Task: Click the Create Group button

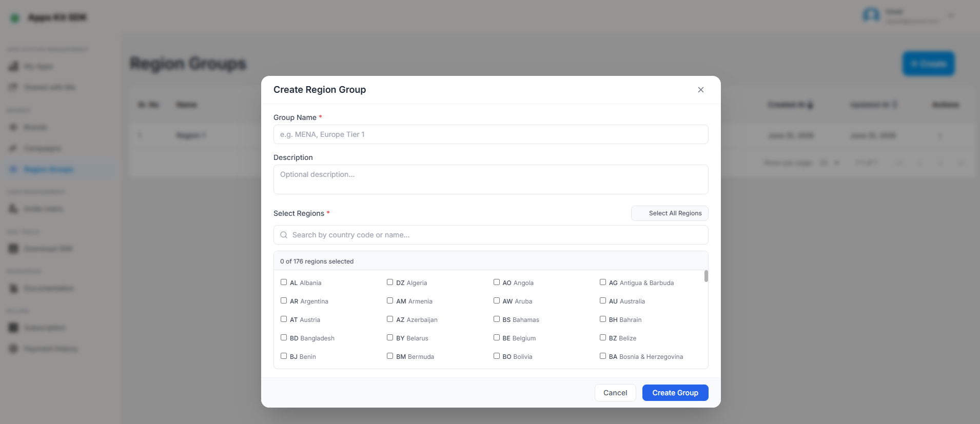Action: coord(675,393)
